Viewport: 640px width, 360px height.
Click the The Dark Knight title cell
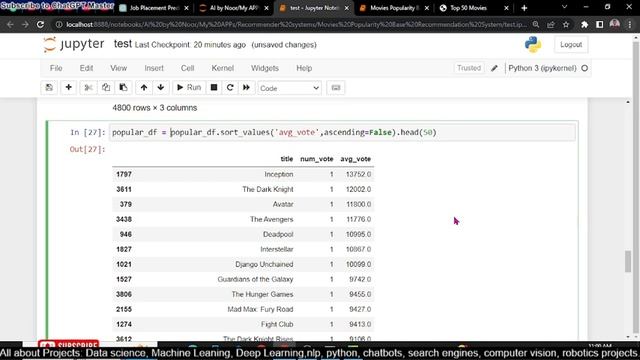(268, 189)
